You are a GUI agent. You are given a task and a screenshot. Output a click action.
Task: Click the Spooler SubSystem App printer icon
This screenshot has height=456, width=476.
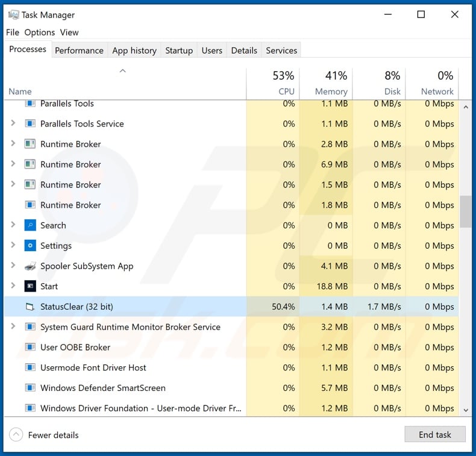coord(30,266)
